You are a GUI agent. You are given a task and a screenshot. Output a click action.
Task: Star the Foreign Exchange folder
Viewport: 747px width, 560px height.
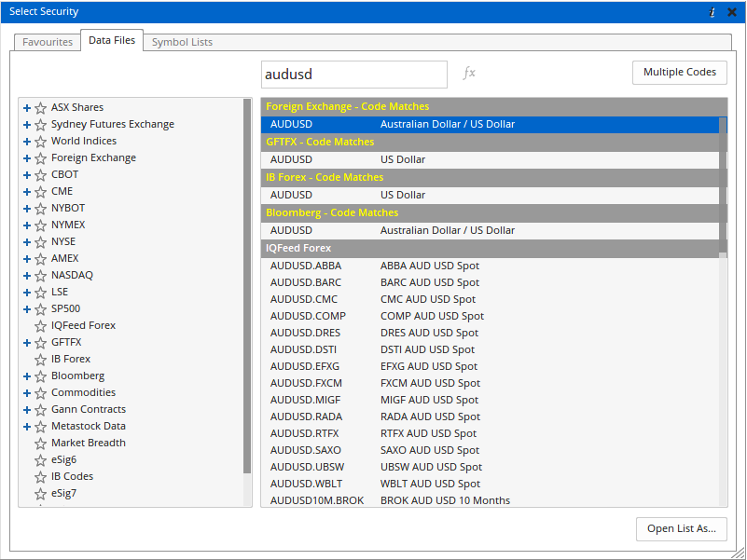[x=40, y=158]
